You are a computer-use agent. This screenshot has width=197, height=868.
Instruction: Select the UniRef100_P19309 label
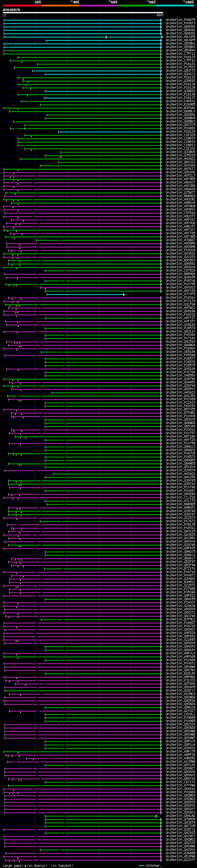point(180,250)
